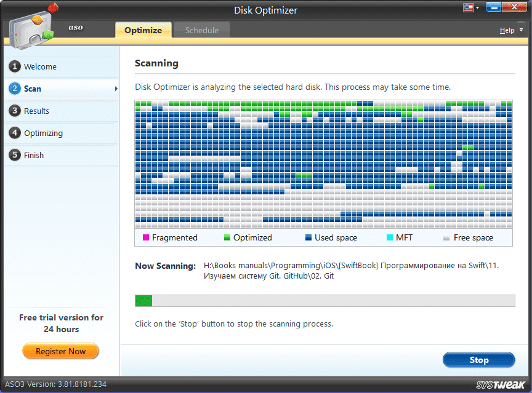The height and width of the screenshot is (393, 532).
Task: Click the Fragmented magenta legend swatch
Action: [x=146, y=237]
